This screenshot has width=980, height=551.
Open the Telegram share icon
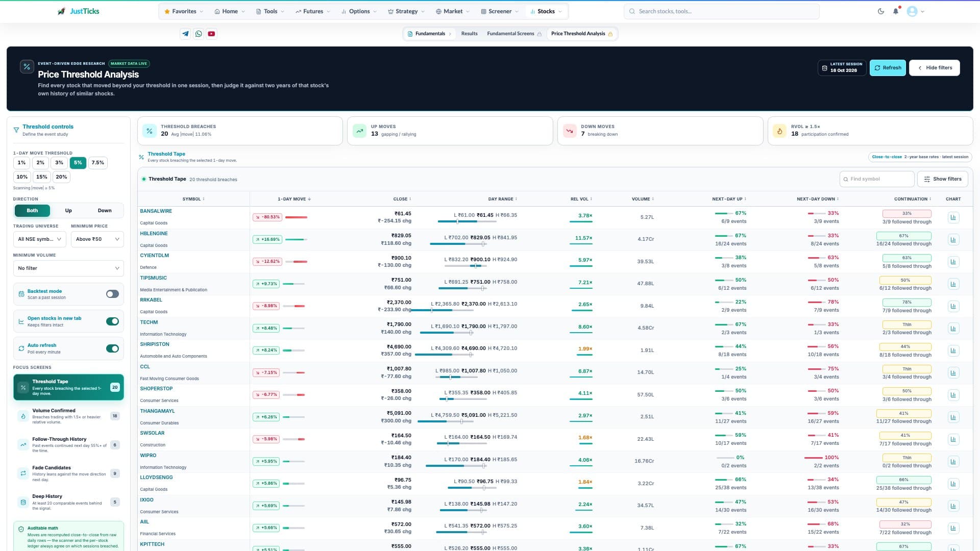click(185, 34)
